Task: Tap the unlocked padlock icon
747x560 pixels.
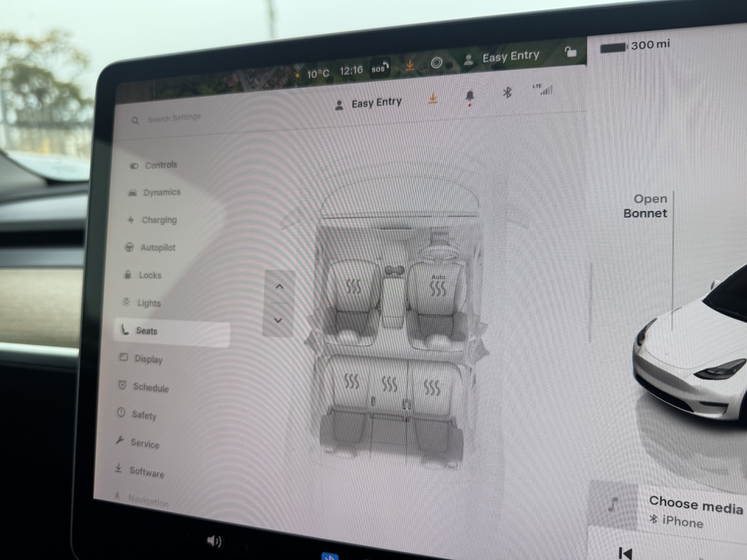Action: [x=569, y=52]
